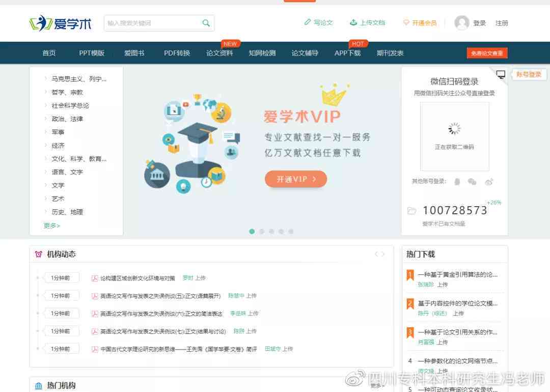The height and width of the screenshot is (392, 550).
Task: Click the 开通会员 membership link
Action: point(420,23)
